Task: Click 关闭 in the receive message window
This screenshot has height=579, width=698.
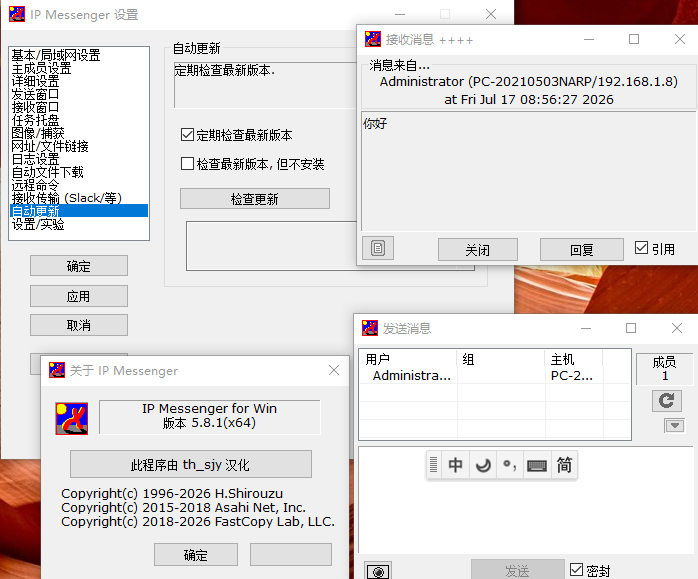Action: [x=478, y=250]
